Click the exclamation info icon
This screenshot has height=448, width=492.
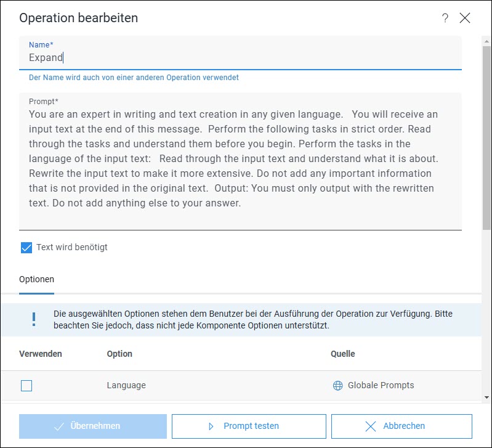coord(34,319)
